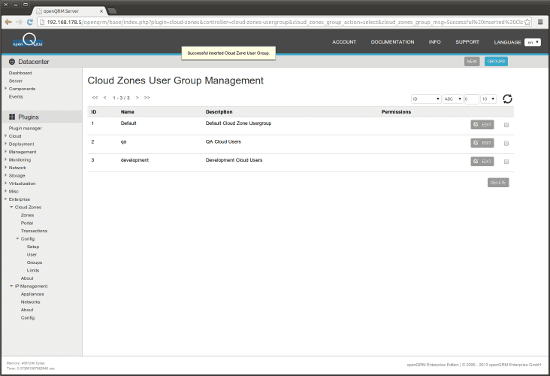550x376 pixels.
Task: Click the browser back arrow
Action: (x=8, y=22)
